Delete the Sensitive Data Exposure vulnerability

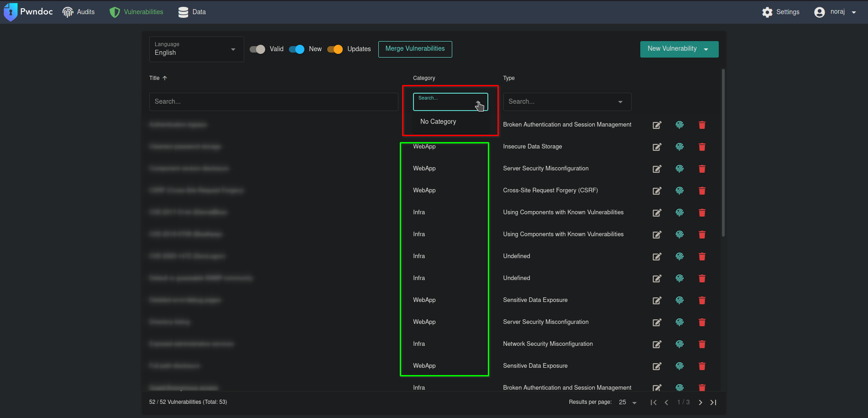702,300
